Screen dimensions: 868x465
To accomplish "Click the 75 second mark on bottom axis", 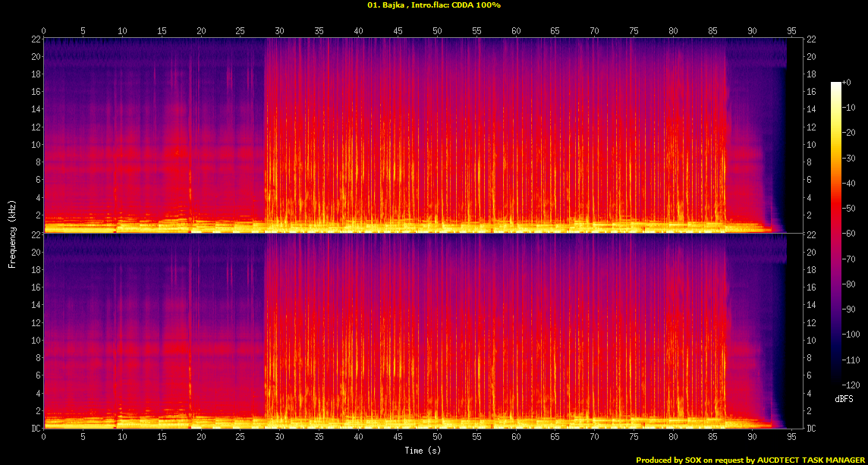I will click(634, 437).
